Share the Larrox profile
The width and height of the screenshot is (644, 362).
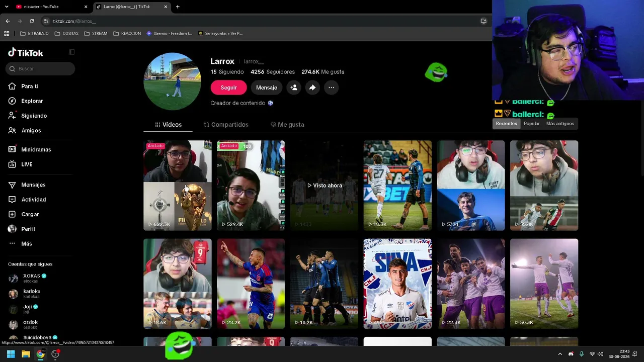312,87
